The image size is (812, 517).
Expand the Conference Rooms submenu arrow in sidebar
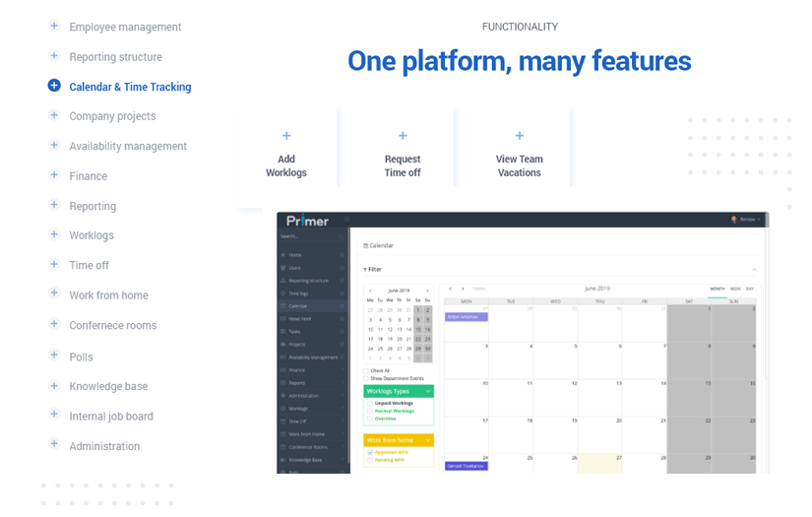[x=343, y=447]
